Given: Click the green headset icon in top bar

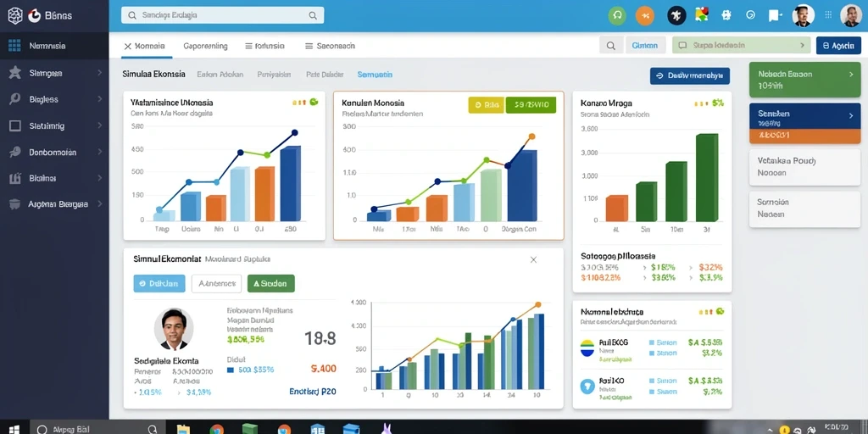Looking at the screenshot, I should [617, 15].
